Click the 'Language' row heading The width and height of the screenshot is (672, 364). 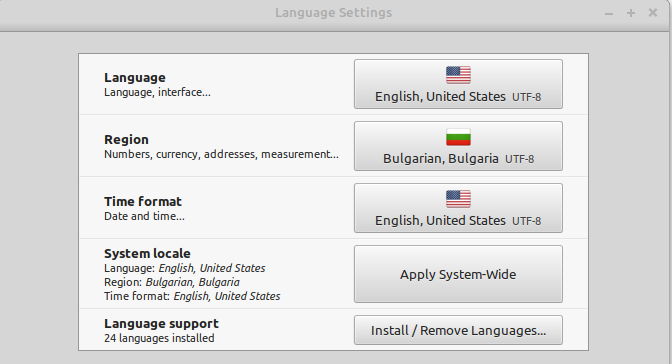135,78
